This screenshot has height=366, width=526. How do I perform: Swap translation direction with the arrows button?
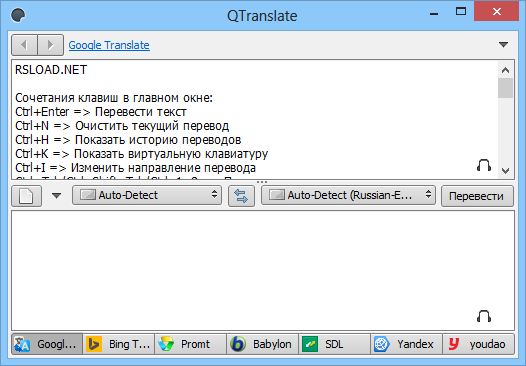(241, 196)
